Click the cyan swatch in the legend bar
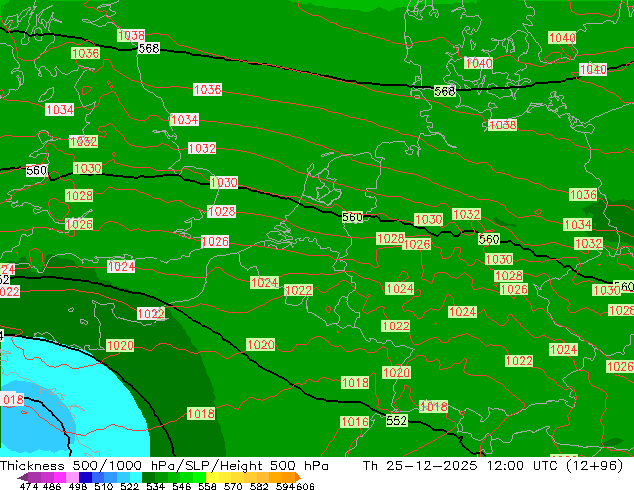This screenshot has width=634, height=490. tap(136, 477)
